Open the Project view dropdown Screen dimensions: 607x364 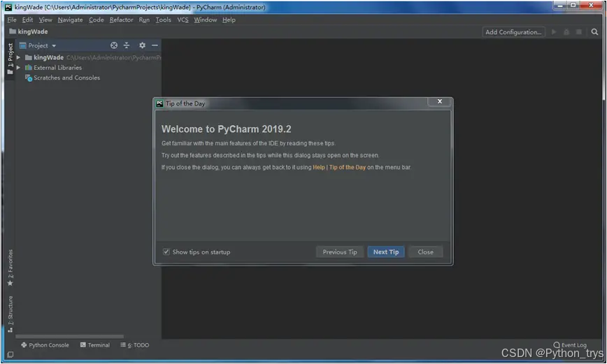click(x=38, y=45)
